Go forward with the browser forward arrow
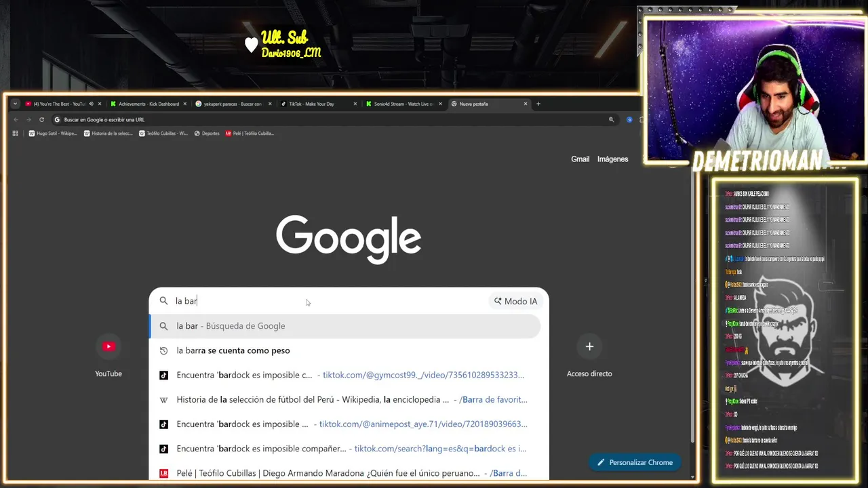The width and height of the screenshot is (868, 488). (28, 119)
